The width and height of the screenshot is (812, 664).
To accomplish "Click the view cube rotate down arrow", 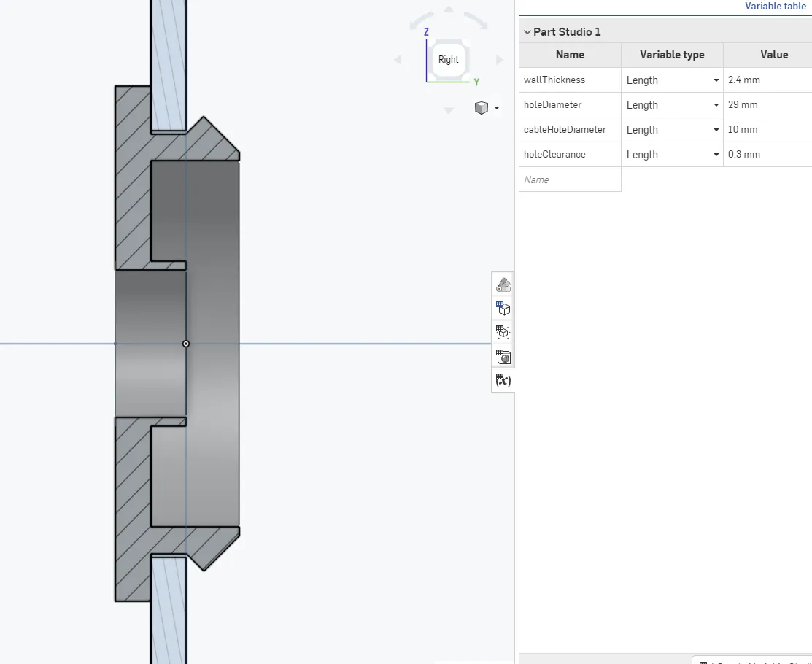I will point(449,111).
